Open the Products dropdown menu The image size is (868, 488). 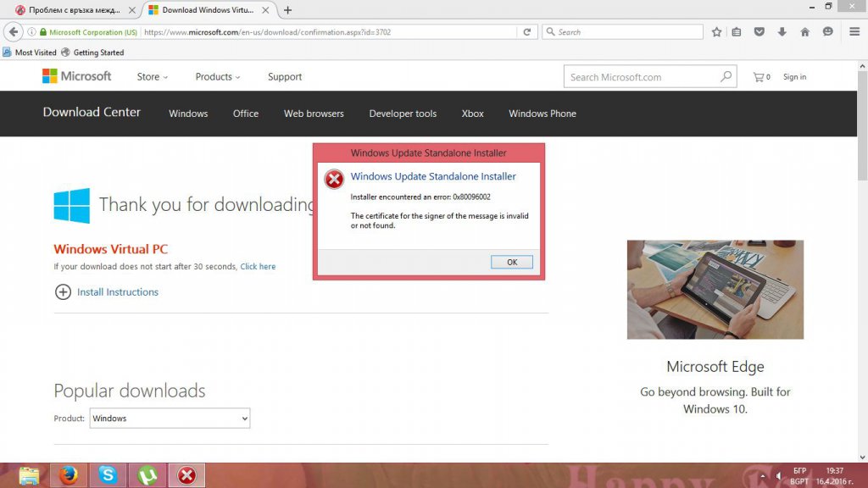coord(218,77)
